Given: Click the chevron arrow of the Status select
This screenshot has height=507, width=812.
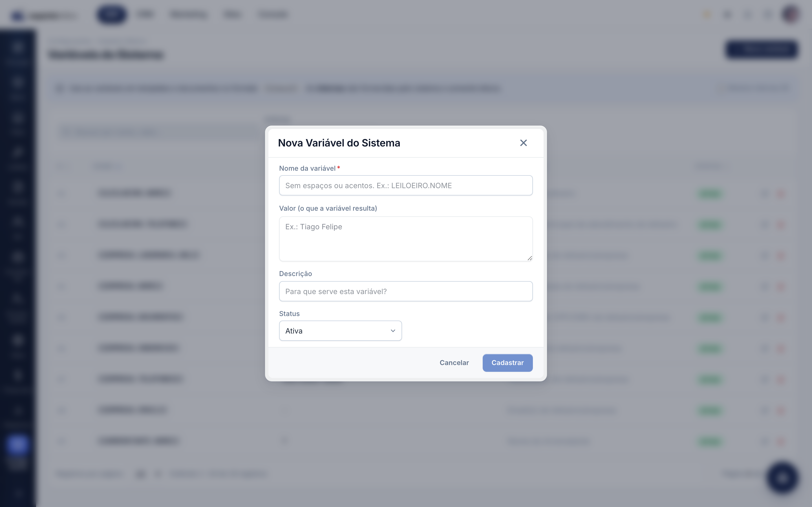Looking at the screenshot, I should point(393,331).
